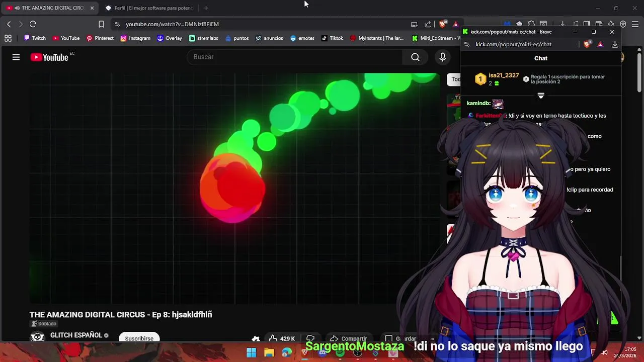Open the puntos bookmark
The width and height of the screenshot is (644, 362).
pos(237,38)
